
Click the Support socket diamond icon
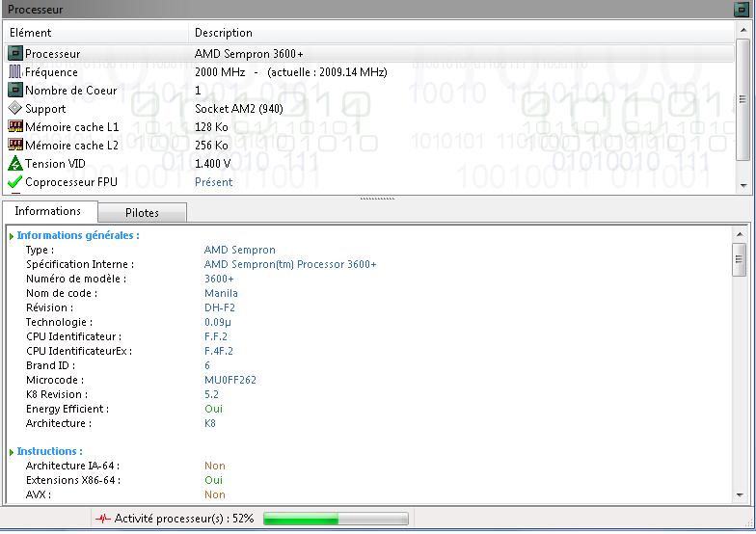(15, 108)
